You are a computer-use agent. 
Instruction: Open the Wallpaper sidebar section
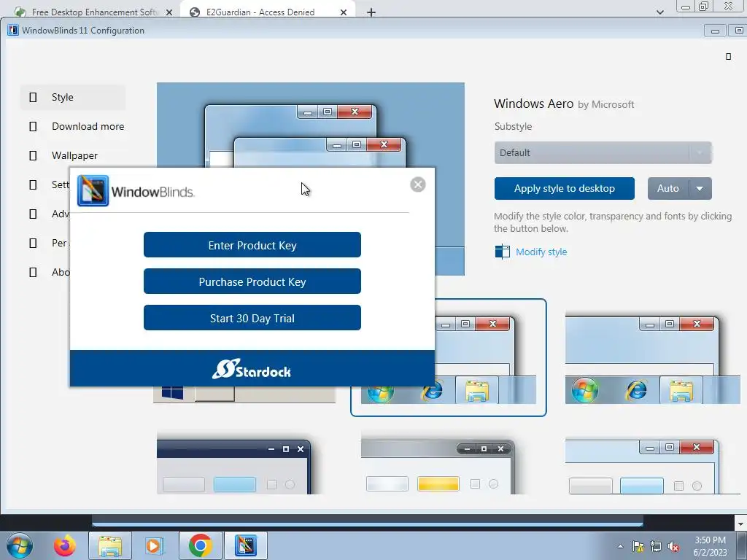click(73, 155)
